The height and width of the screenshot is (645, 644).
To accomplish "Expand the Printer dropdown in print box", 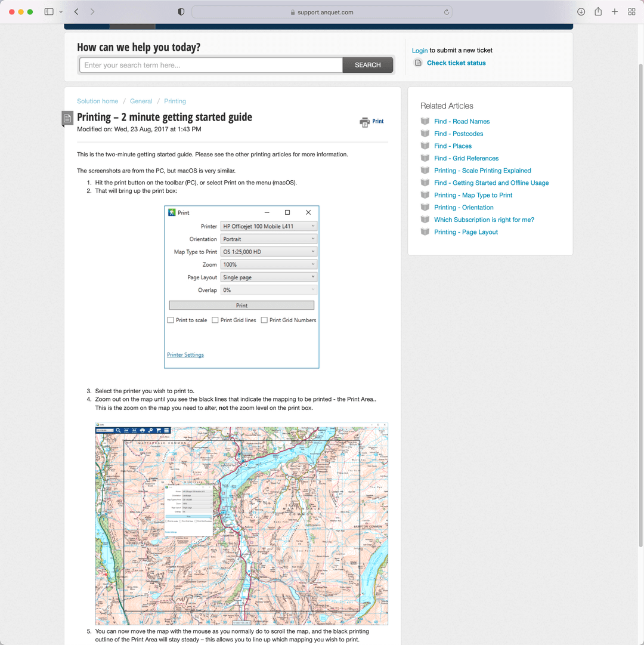I will [x=268, y=227].
